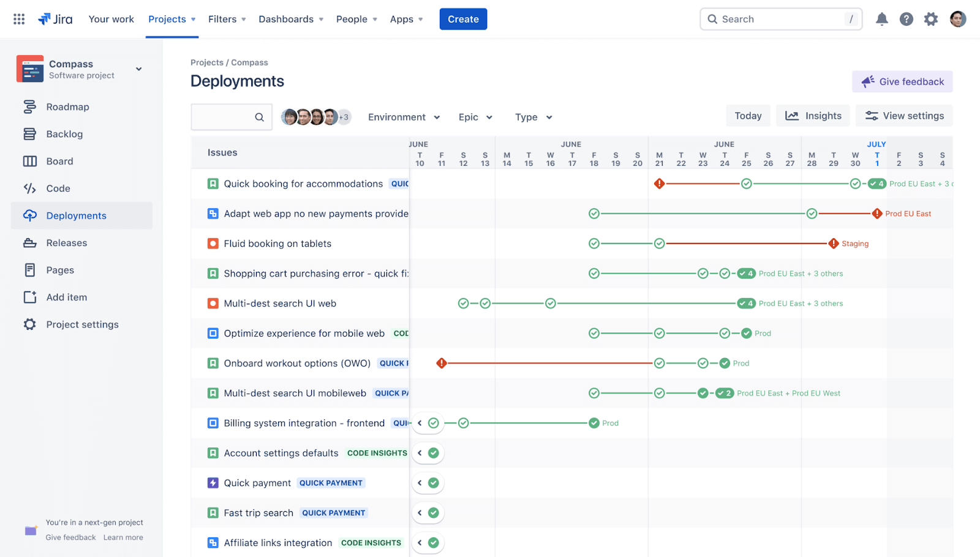
Task: Click the help question mark icon
Action: [x=906, y=19]
